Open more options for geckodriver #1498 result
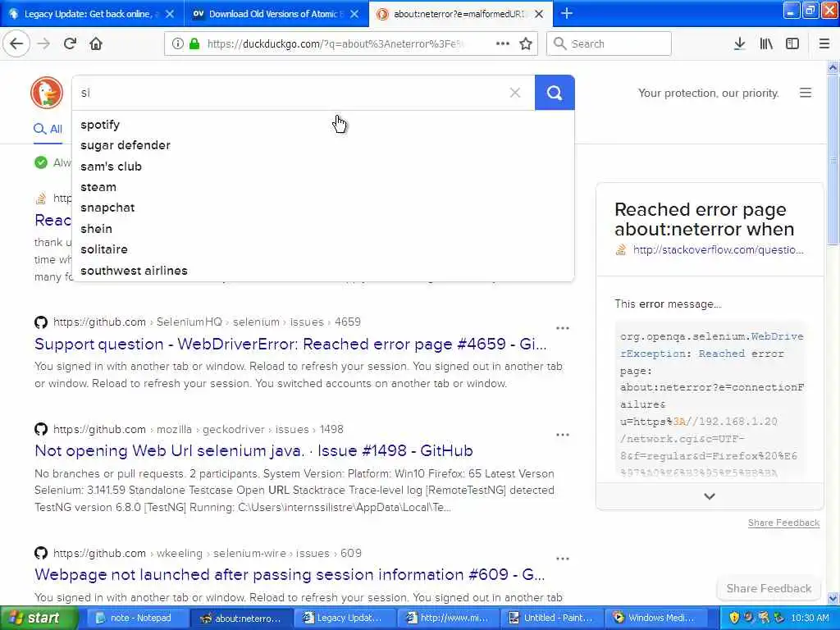This screenshot has height=630, width=840. (563, 435)
